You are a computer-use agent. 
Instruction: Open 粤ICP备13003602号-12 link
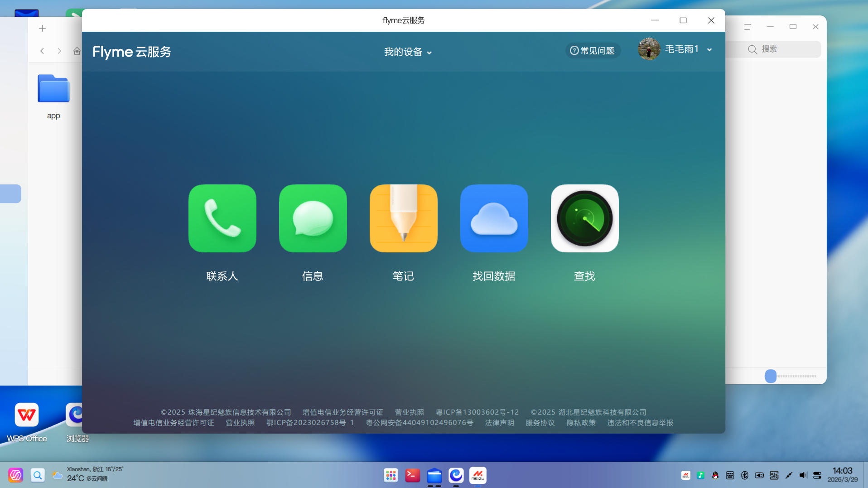477,412
